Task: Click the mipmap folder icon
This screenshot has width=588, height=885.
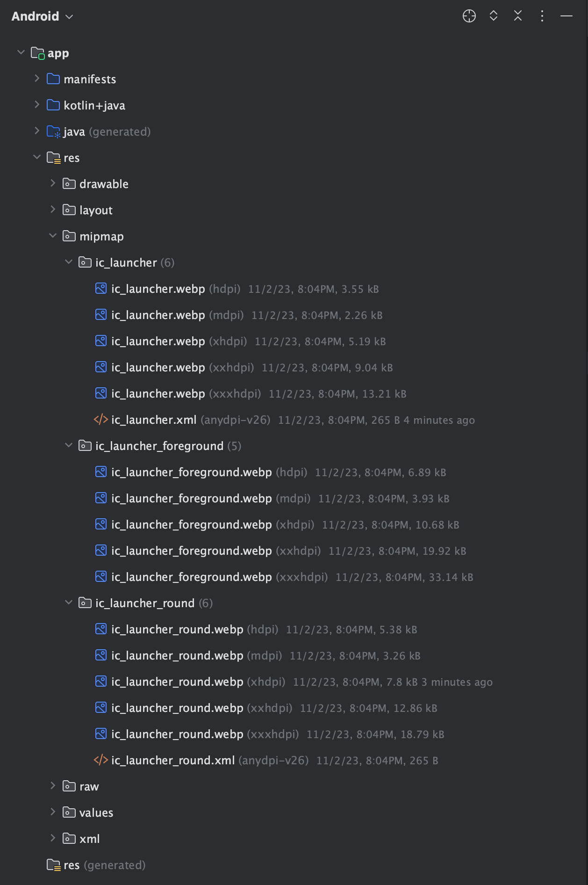Action: [69, 236]
